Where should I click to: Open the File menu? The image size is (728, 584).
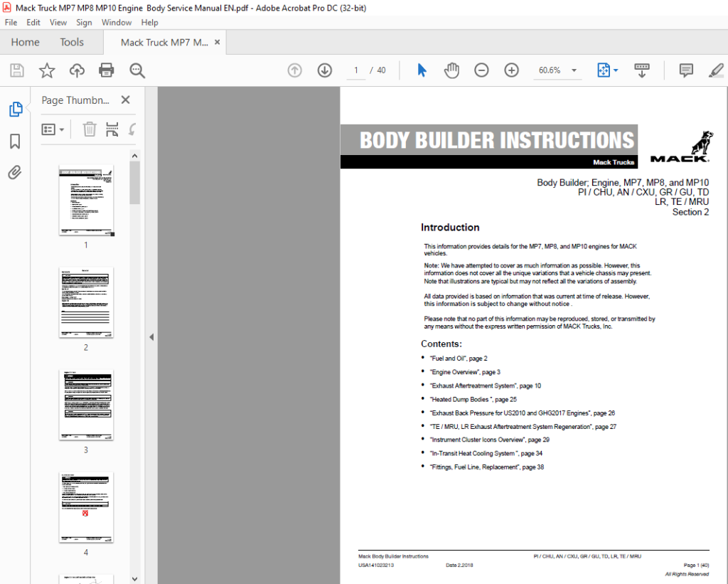(11, 22)
